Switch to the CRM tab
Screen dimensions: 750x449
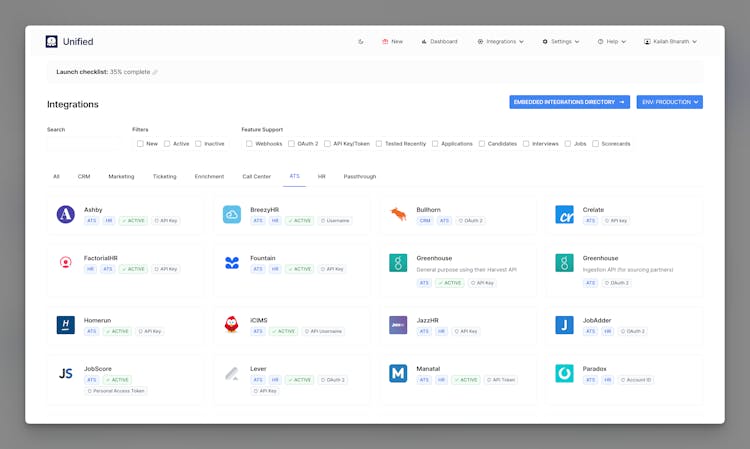[x=84, y=176]
